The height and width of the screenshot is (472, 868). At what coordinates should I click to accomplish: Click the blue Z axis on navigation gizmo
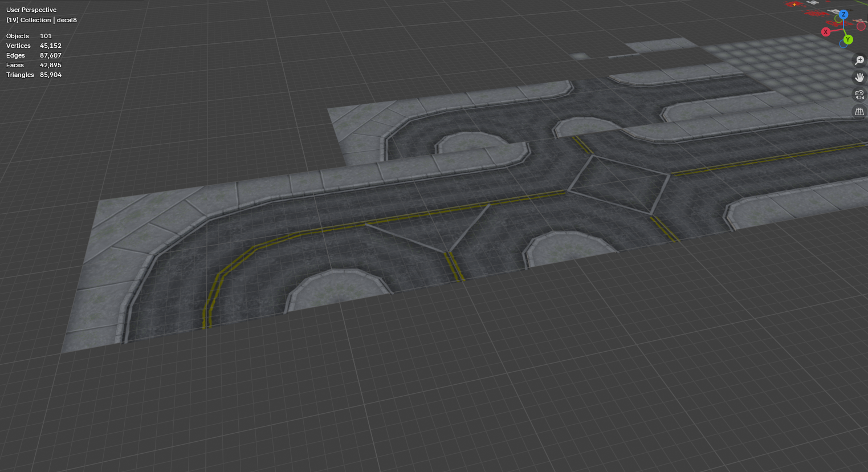(x=843, y=15)
